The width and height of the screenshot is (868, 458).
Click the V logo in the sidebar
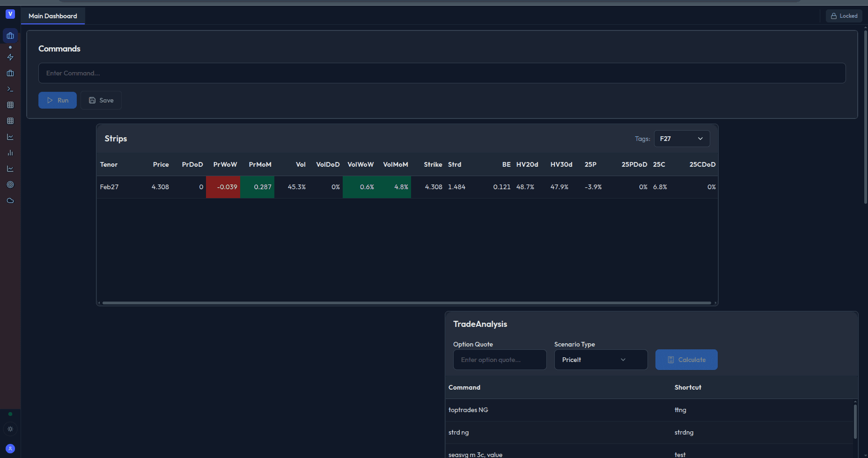point(10,14)
